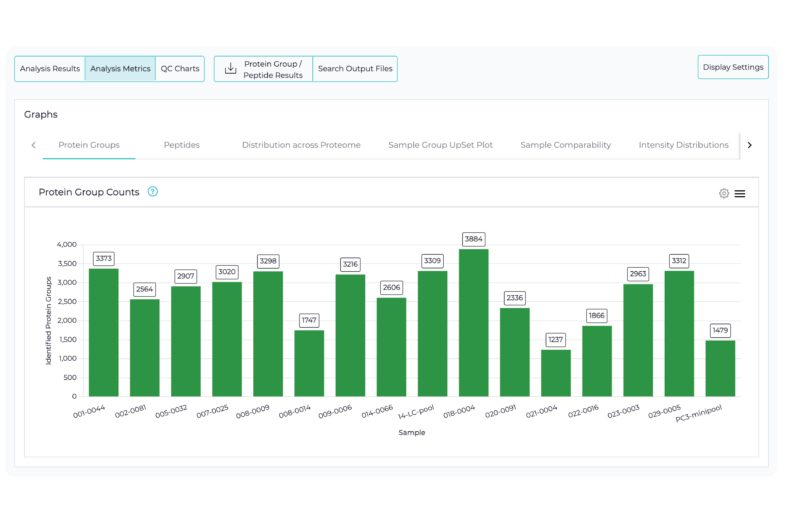Click the Identified Protein Groups axis title

tap(49, 321)
